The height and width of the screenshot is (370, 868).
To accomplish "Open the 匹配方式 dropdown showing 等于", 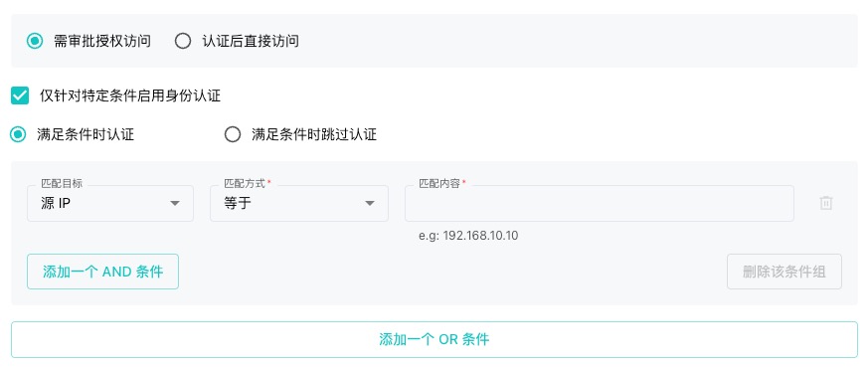I will 299,203.
